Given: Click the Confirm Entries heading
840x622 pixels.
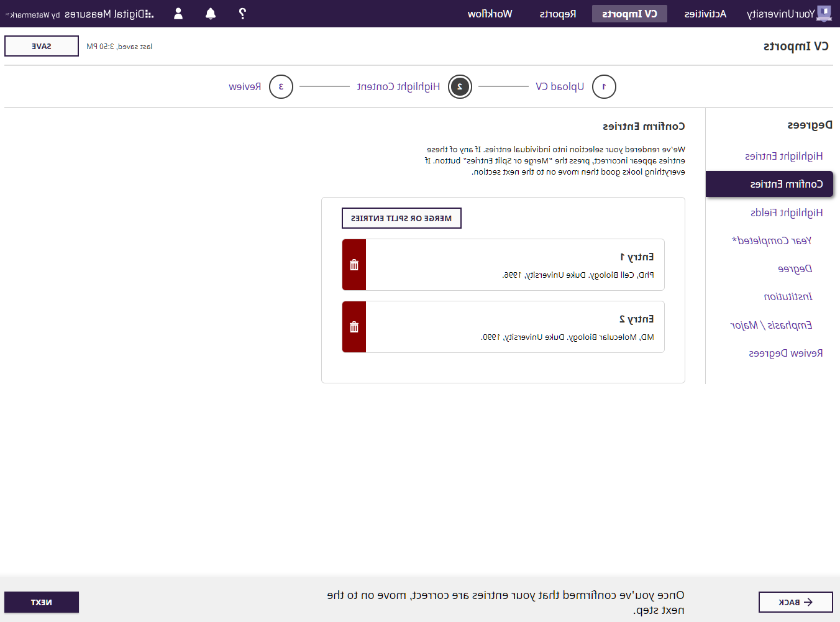Looking at the screenshot, I should [644, 126].
